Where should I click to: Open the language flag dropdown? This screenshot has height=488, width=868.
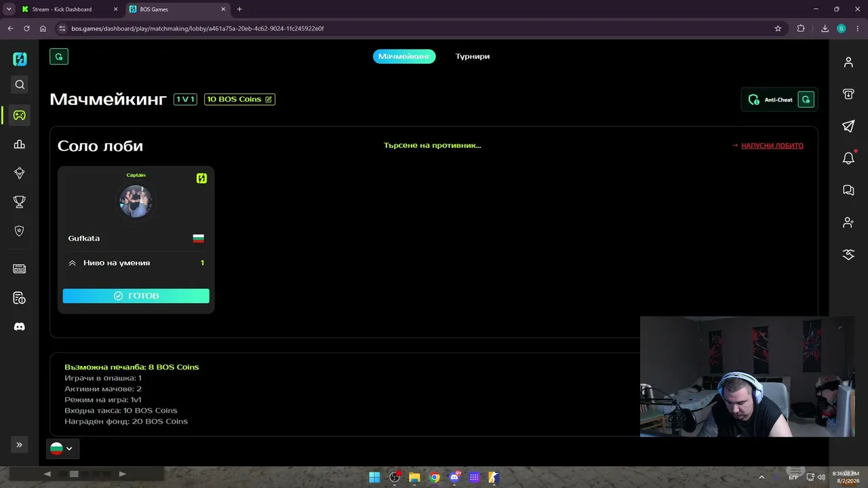pos(62,448)
